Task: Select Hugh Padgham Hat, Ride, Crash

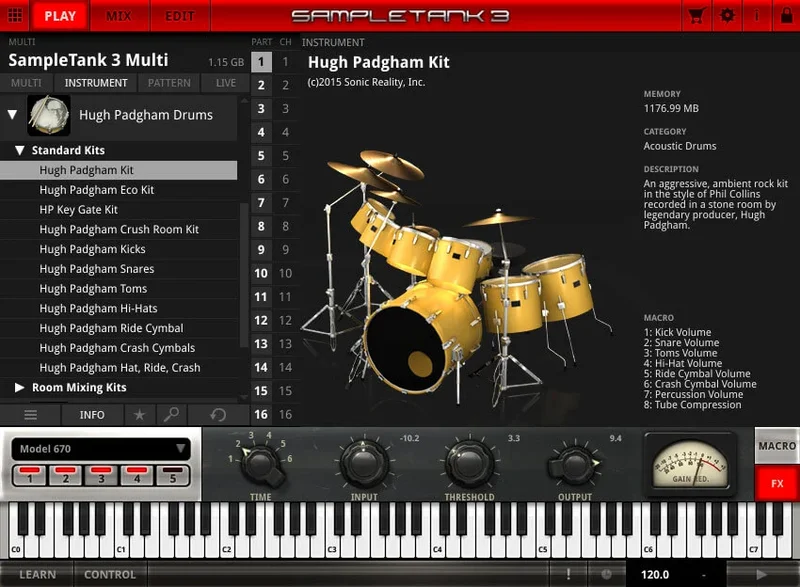Action: 118,368
